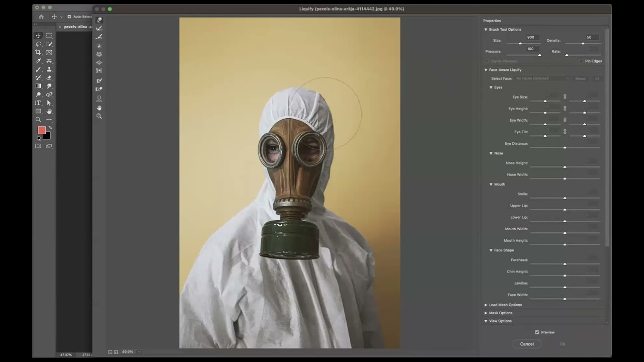Open the pexels-elina document tab
The height and width of the screenshot is (362, 644).
pyautogui.click(x=78, y=27)
